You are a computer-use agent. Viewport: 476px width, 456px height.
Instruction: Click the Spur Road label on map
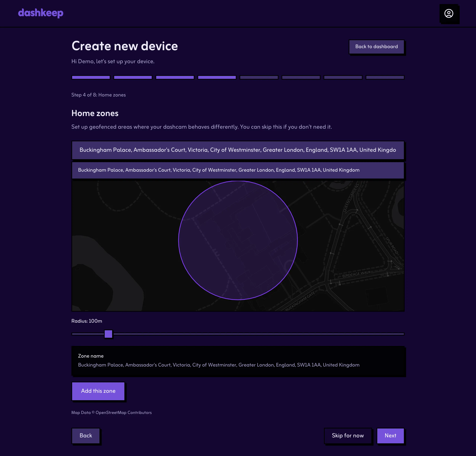coord(392,245)
